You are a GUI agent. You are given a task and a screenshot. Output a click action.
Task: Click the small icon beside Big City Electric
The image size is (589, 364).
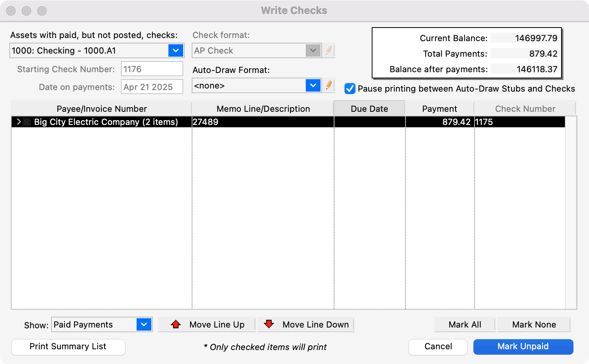[27, 122]
